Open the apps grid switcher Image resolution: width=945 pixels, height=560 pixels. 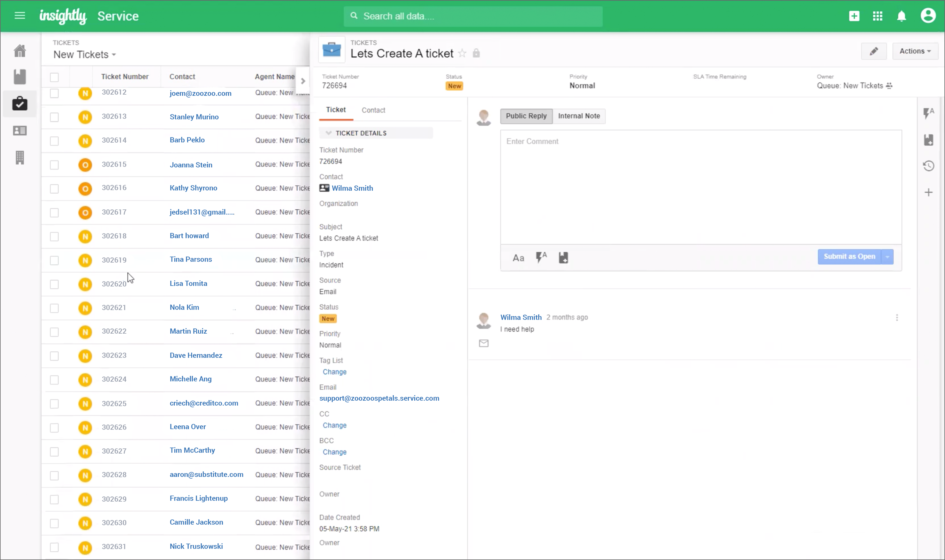(877, 16)
